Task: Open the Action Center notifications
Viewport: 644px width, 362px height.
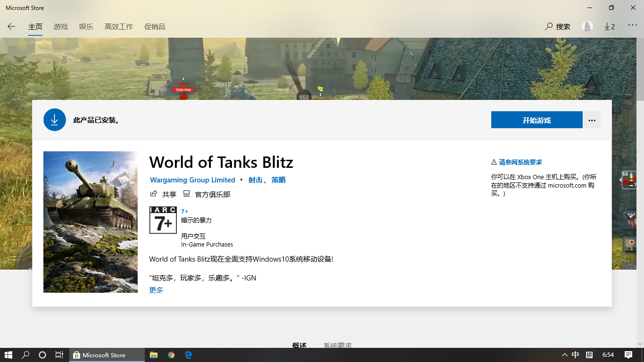Action: click(628, 355)
